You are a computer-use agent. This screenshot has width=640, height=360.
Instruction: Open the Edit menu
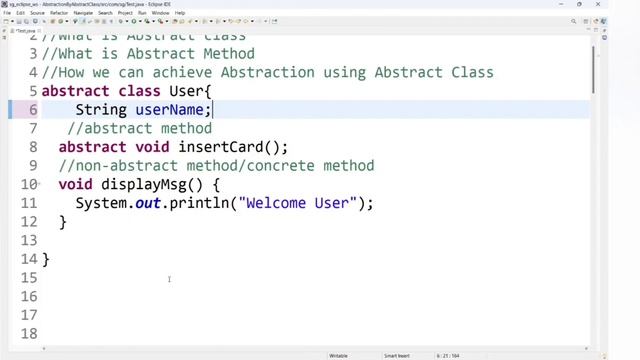click(x=20, y=13)
